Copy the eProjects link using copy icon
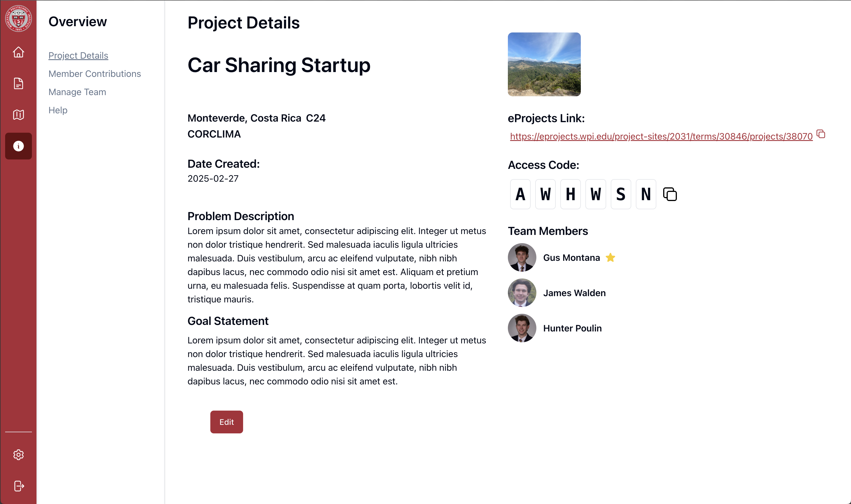The image size is (851, 504). pos(821,134)
